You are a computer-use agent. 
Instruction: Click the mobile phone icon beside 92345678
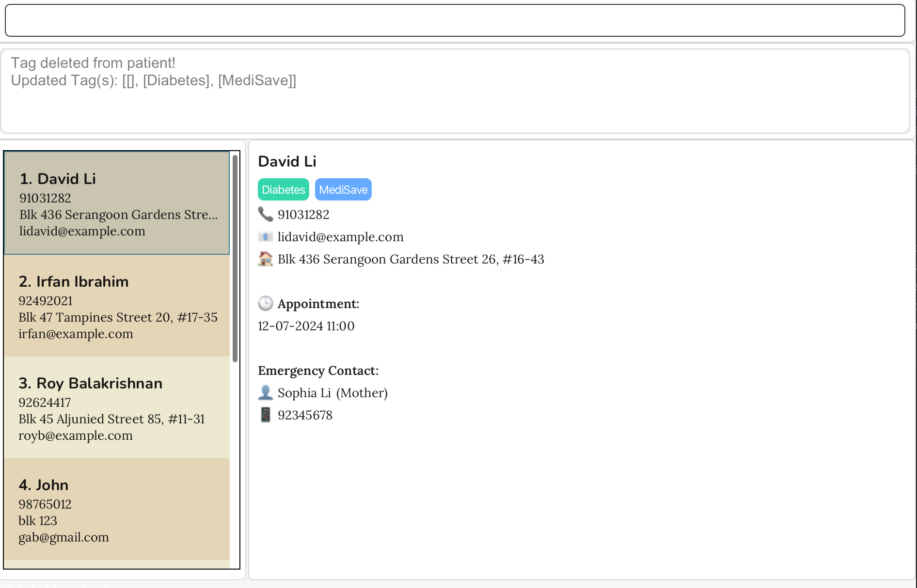(265, 415)
